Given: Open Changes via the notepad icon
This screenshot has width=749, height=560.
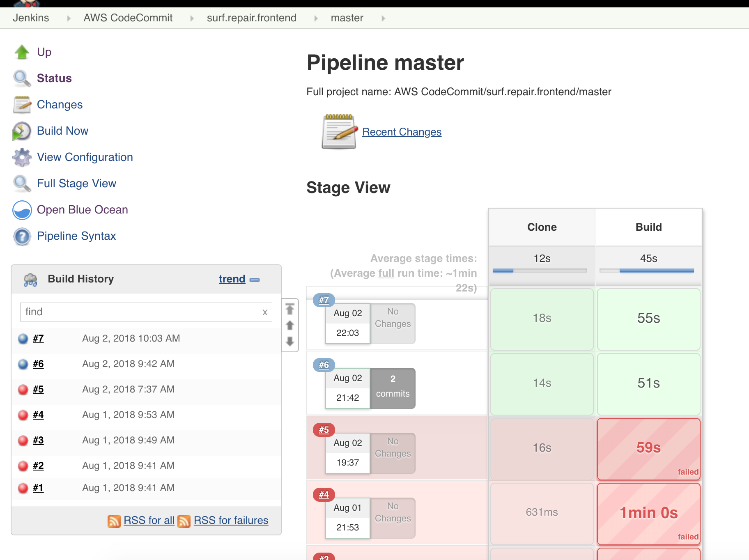Looking at the screenshot, I should (x=22, y=105).
